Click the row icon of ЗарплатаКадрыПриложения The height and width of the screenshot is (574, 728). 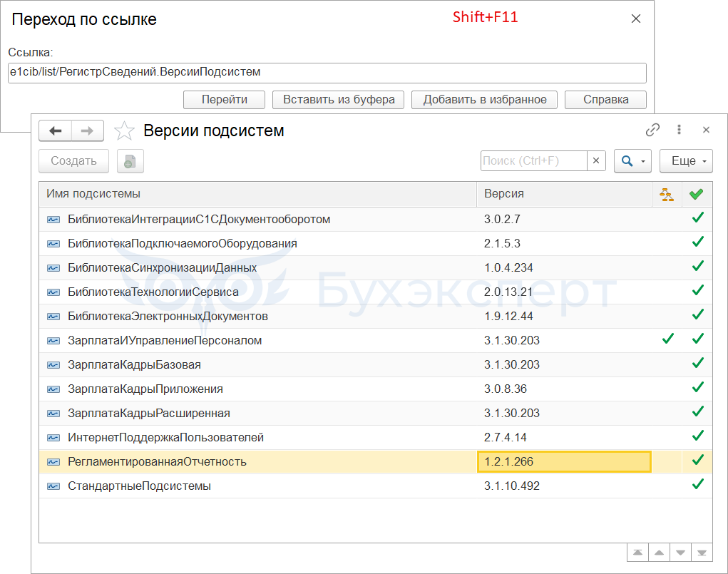tap(53, 389)
